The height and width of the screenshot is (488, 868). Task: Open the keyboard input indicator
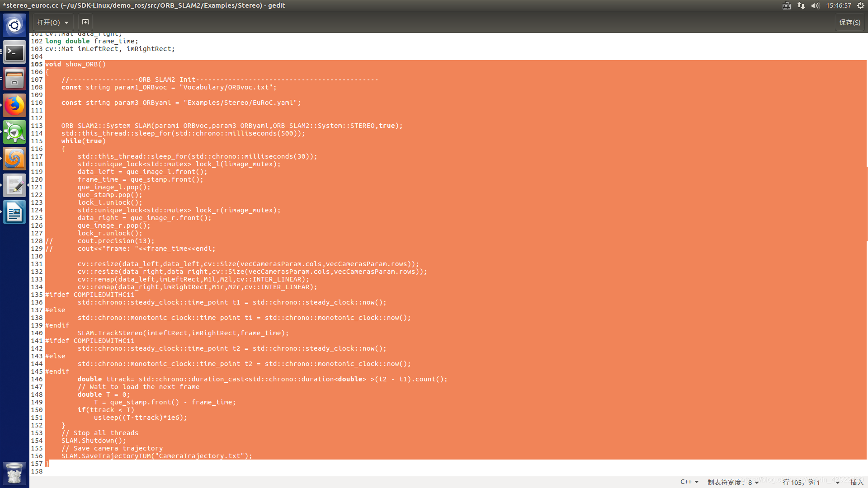(787, 5)
